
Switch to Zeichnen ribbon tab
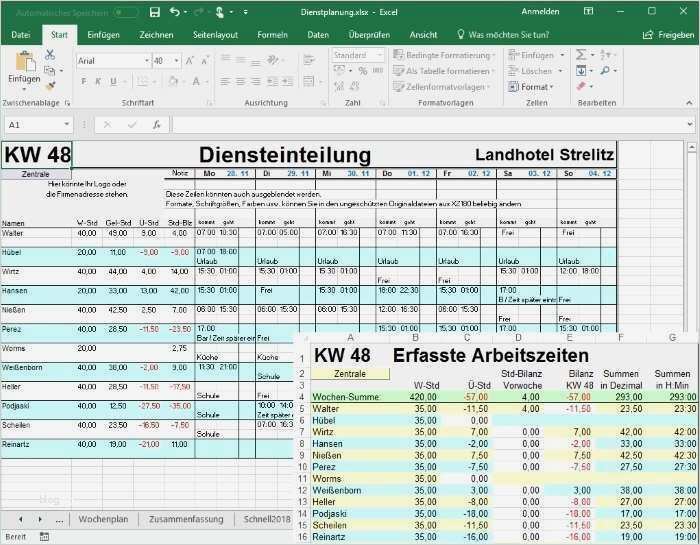pyautogui.click(x=156, y=35)
